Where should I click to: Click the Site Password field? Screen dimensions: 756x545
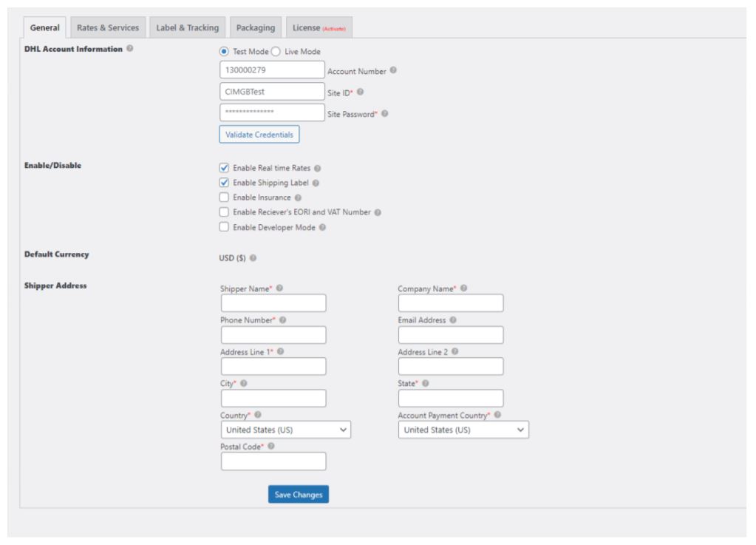point(272,112)
